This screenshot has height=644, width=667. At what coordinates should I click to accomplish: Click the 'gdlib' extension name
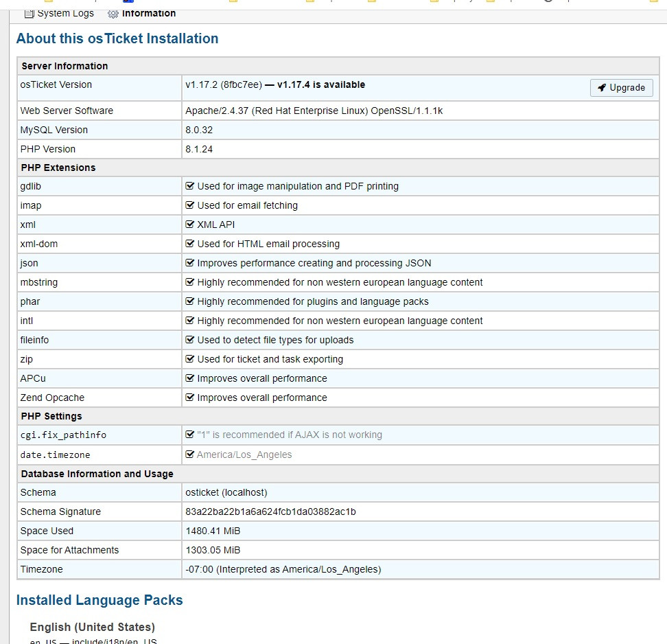31,186
